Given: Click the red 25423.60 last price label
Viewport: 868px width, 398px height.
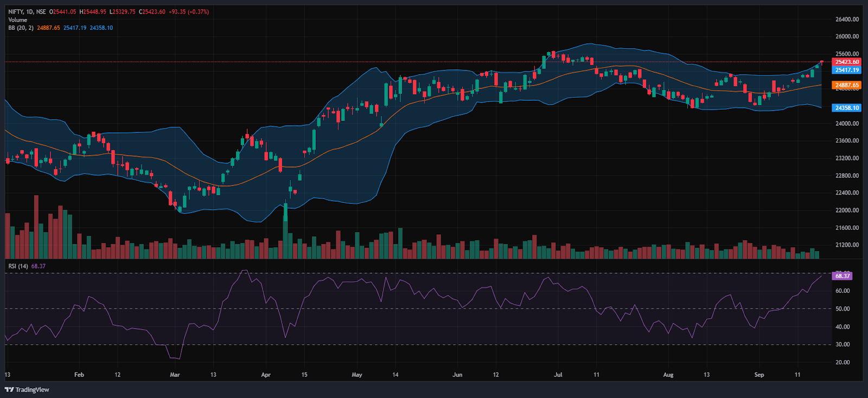Looking at the screenshot, I should (x=847, y=62).
